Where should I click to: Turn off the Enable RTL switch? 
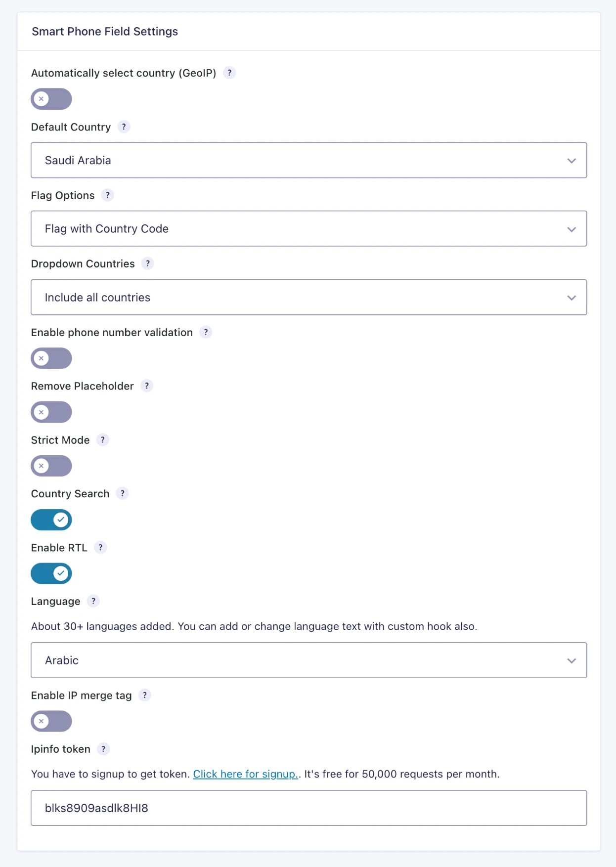pyautogui.click(x=51, y=573)
